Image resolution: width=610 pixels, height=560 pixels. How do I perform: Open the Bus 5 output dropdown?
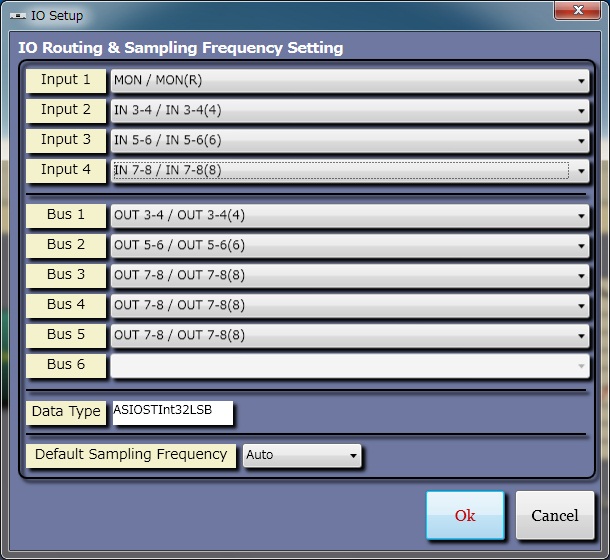(349, 336)
